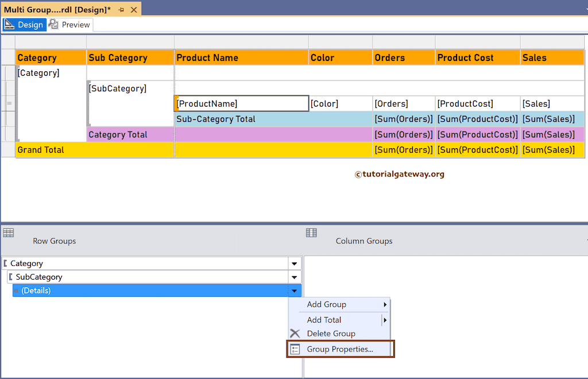Select the [ProductName] cell in table
Image resolution: width=588 pixels, height=379 pixels.
pos(242,104)
